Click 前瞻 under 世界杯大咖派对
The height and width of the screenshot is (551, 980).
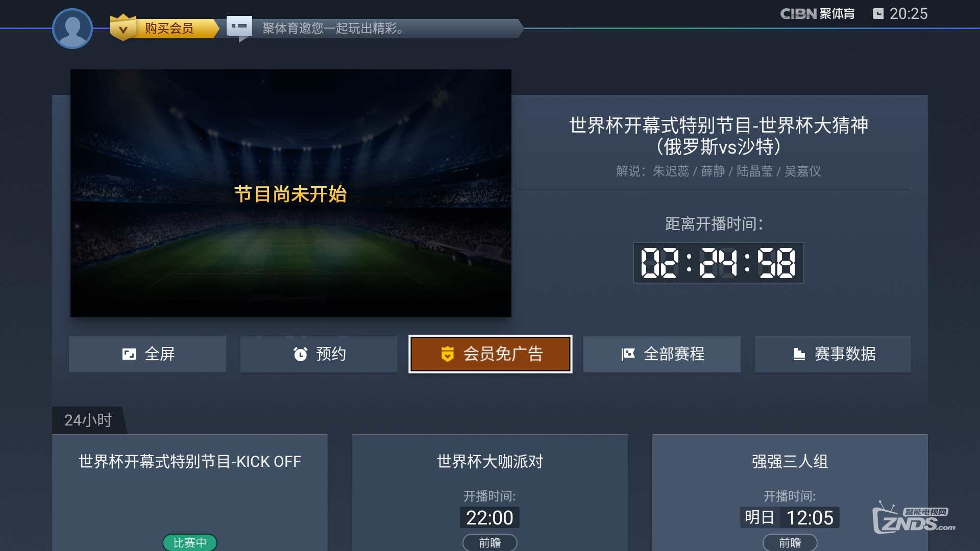[490, 542]
